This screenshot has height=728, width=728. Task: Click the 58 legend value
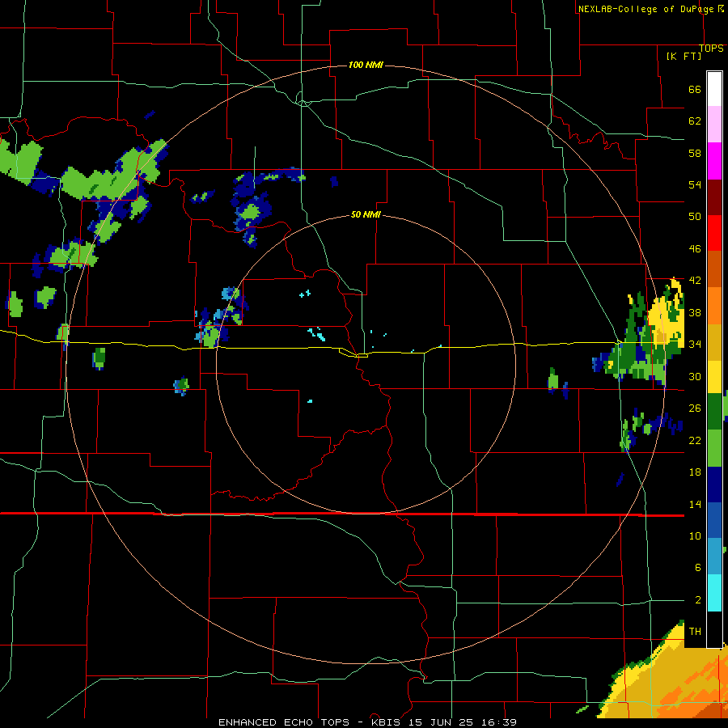695,153
